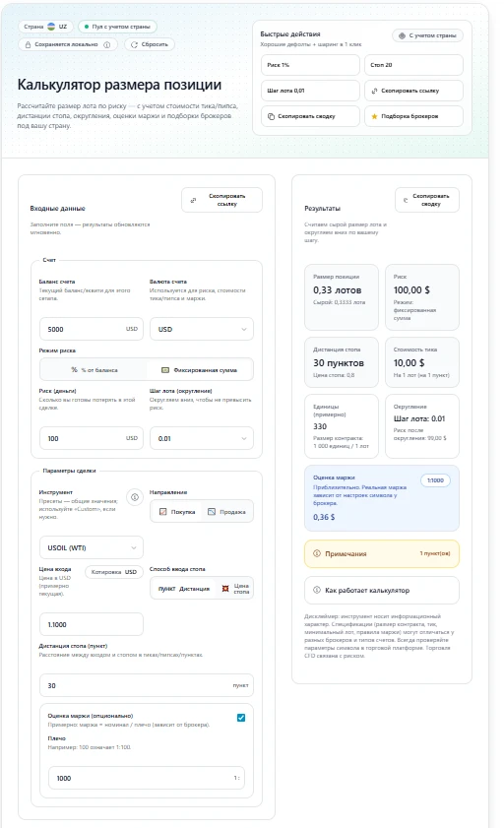Open info tooltip next to Сохраняется локально
This screenshot has width=504, height=828.
107,45
